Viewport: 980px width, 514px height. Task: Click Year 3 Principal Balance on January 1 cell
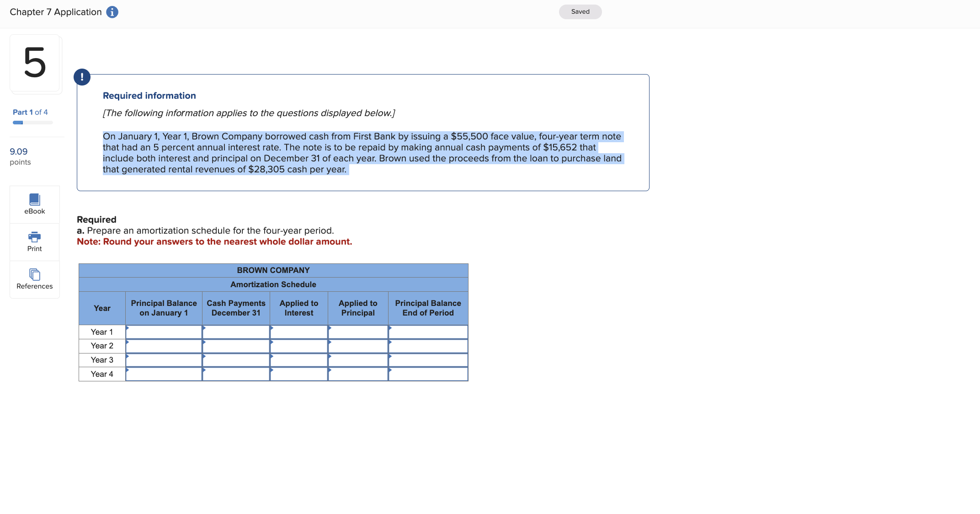pos(164,360)
